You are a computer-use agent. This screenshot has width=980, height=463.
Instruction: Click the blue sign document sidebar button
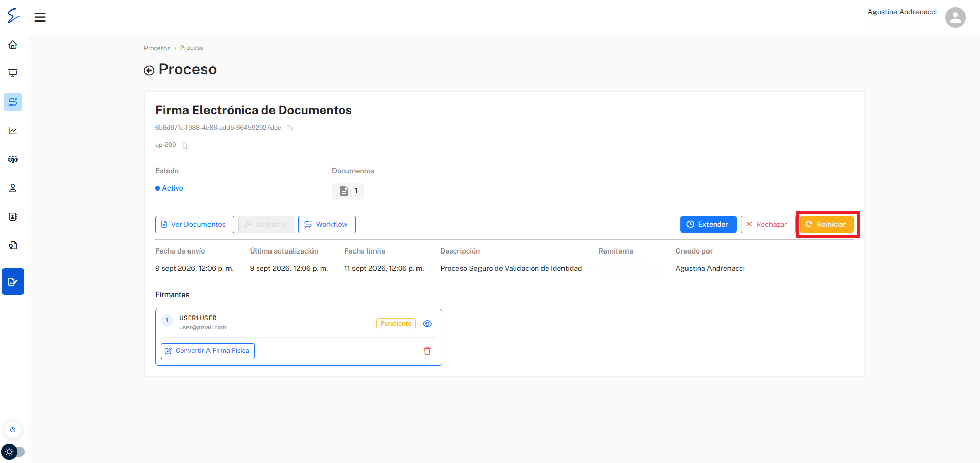click(x=13, y=282)
